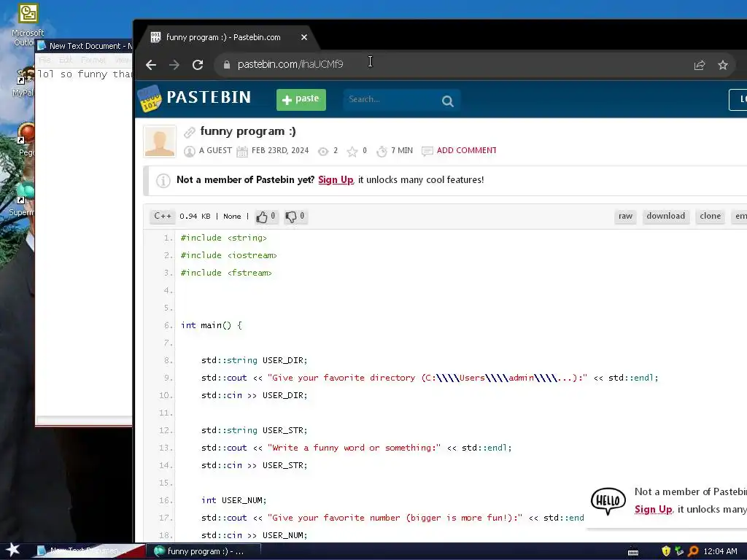Click the green arrows network tray icon
The width and height of the screenshot is (747, 560).
pos(679,551)
